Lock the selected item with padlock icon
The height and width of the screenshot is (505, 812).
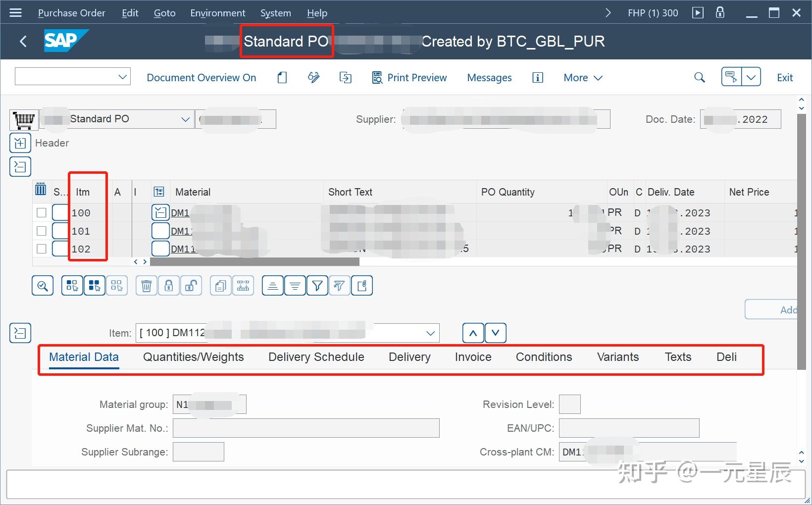tap(168, 285)
